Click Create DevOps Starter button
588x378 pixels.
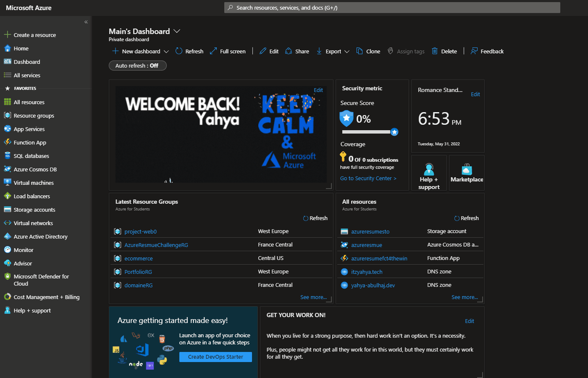pyautogui.click(x=215, y=357)
